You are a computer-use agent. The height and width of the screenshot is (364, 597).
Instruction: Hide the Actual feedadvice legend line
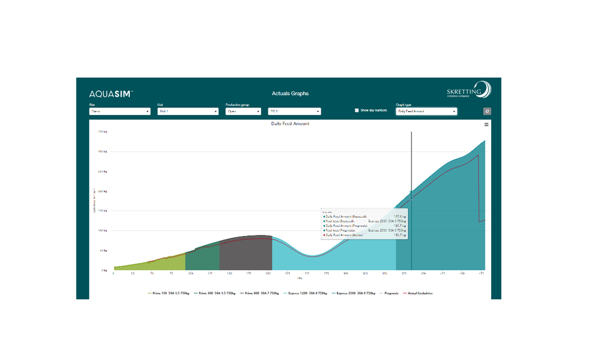418,293
